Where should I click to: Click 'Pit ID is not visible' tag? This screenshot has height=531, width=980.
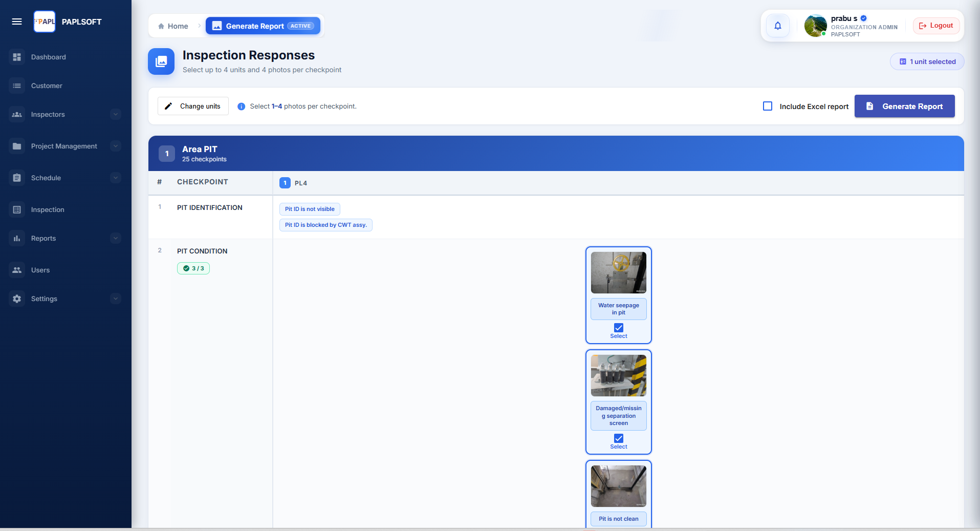click(x=310, y=209)
